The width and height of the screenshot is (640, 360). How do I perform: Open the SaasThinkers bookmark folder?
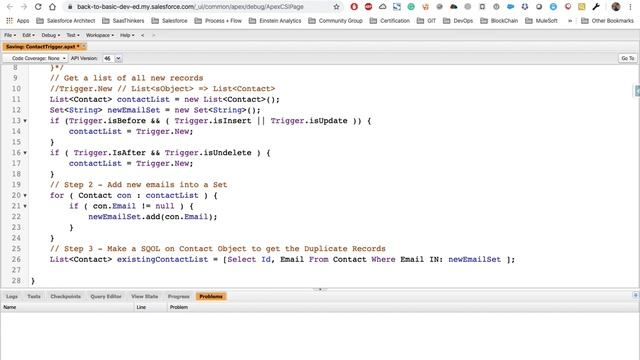[x=123, y=21]
